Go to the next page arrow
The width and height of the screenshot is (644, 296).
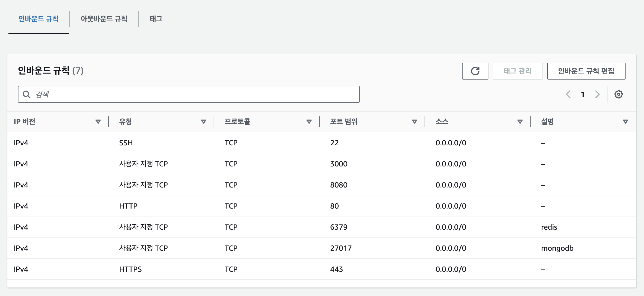coord(597,94)
